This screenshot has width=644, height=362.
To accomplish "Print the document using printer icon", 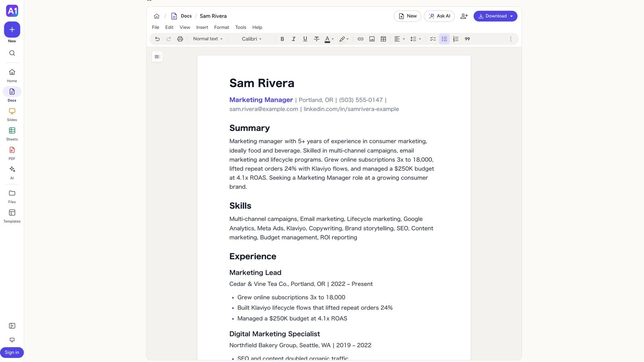I will point(180,39).
